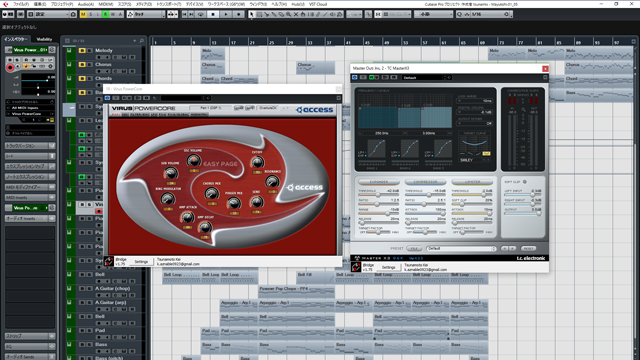This screenshot has width=640, height=360.
Task: Click the inspector Record Enable red button
Action: click(10, 67)
